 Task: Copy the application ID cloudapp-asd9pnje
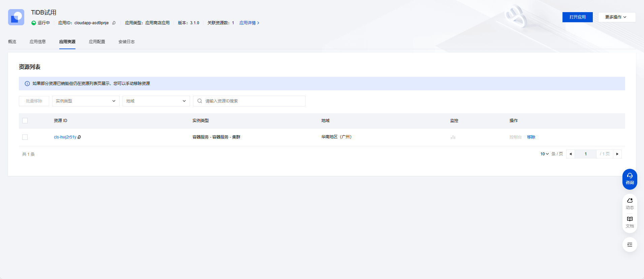pyautogui.click(x=114, y=23)
